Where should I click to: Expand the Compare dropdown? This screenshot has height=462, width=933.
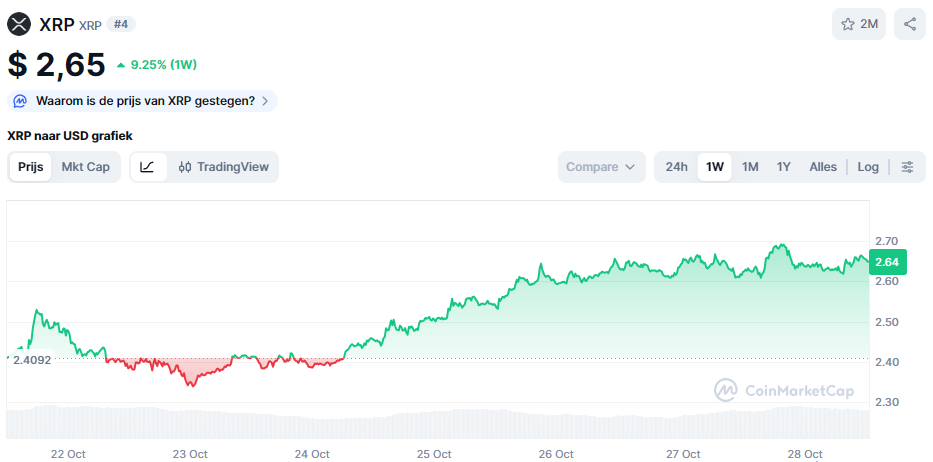(x=601, y=167)
